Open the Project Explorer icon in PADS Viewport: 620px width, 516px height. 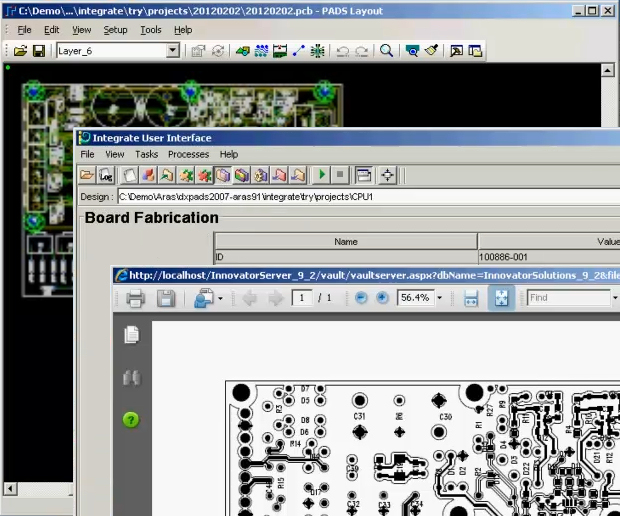coord(475,51)
